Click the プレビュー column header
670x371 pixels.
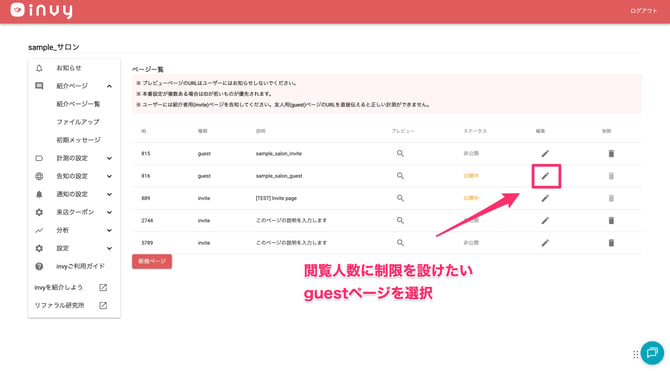pos(403,131)
